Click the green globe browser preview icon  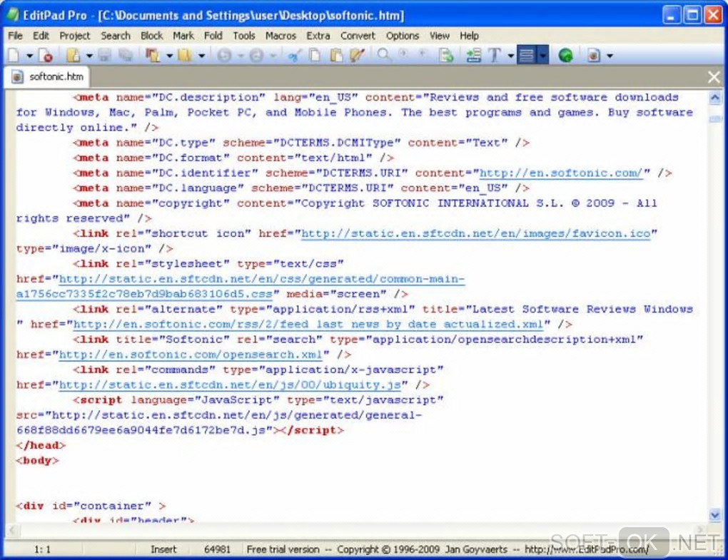click(565, 56)
